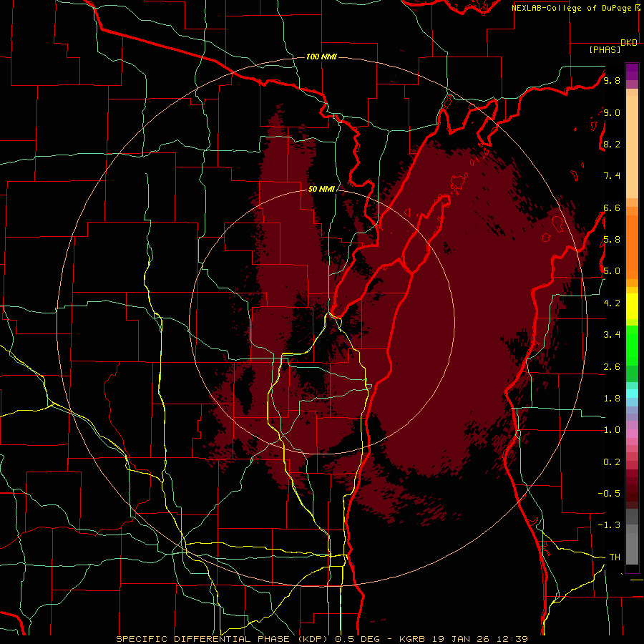The height and width of the screenshot is (644, 644).
Task: Click the [PHAS] label
Action: click(605, 49)
